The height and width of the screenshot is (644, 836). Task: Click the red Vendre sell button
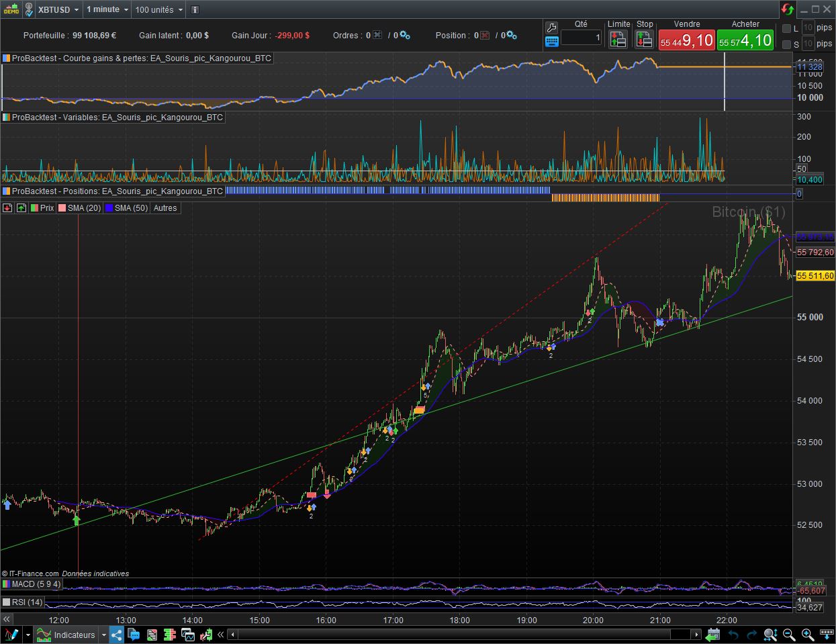(686, 40)
